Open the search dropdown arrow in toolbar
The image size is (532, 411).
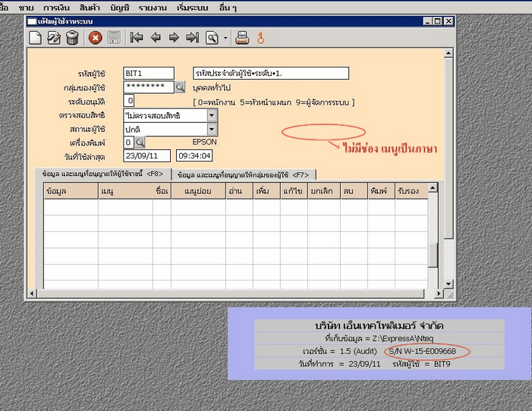point(225,37)
